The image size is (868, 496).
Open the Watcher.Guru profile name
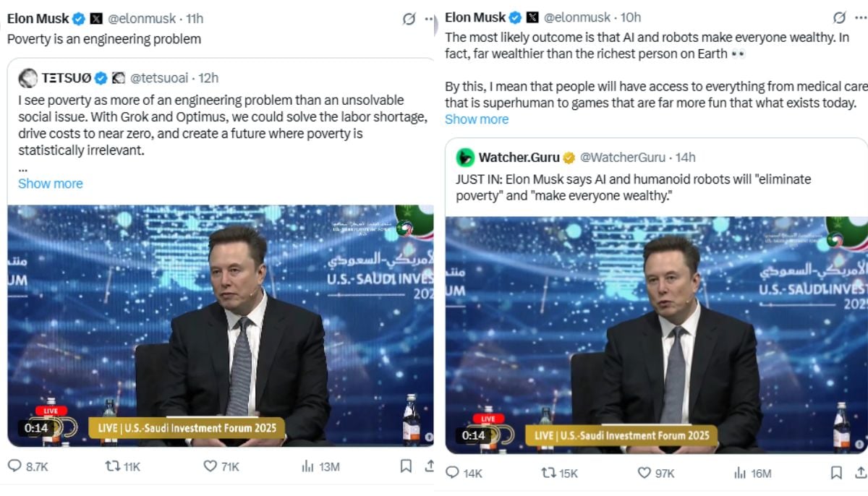[x=519, y=157]
